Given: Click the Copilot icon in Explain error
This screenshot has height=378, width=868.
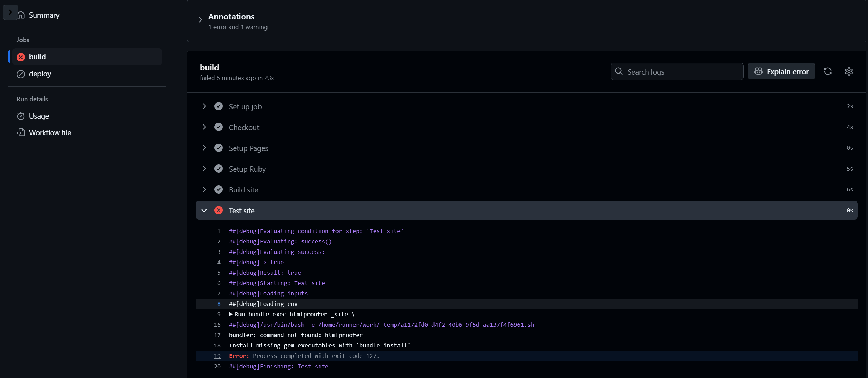Looking at the screenshot, I should [x=758, y=71].
